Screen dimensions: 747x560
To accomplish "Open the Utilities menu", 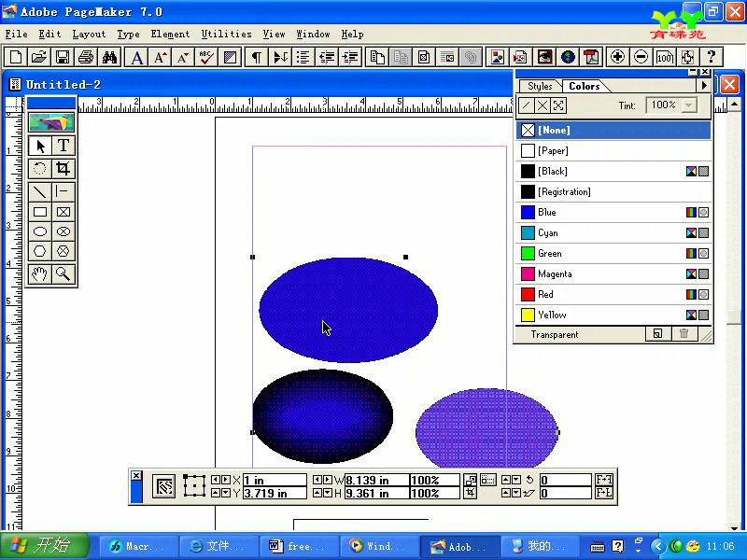I will (226, 34).
